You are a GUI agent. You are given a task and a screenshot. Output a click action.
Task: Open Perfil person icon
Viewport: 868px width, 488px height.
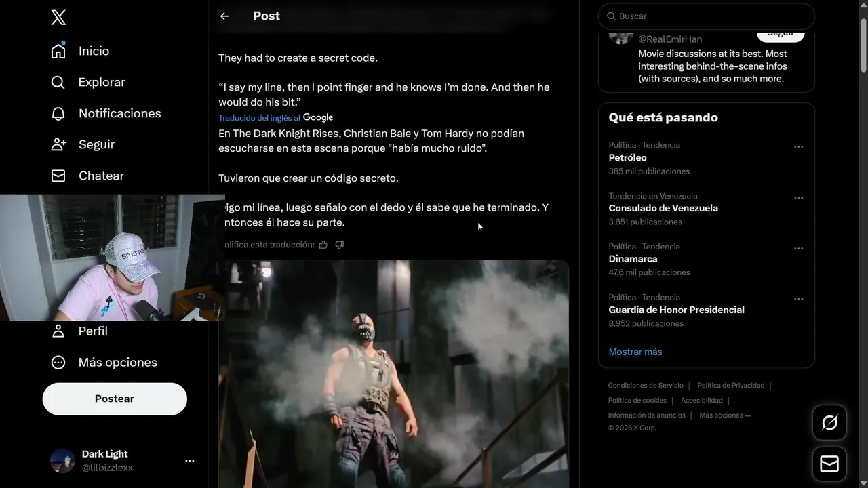coord(58,331)
